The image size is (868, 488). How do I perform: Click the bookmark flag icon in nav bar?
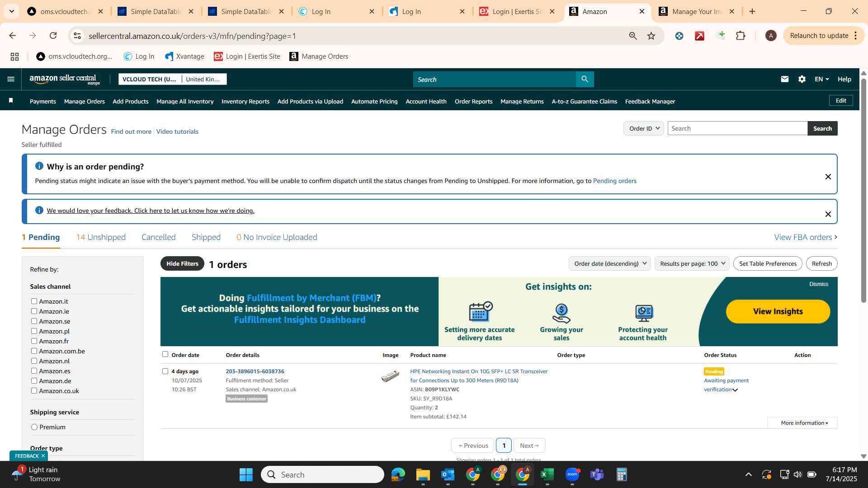[11, 101]
